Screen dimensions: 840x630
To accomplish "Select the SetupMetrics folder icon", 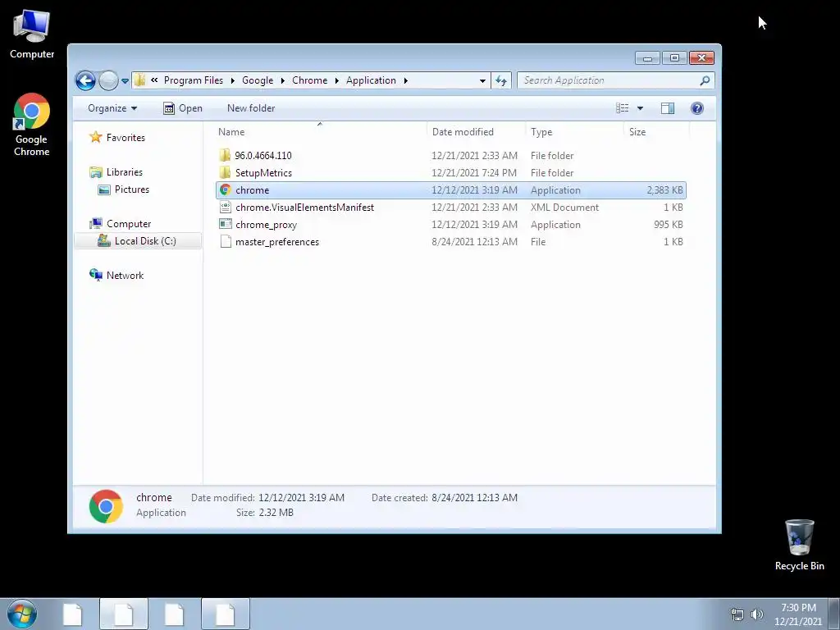I will (x=225, y=172).
